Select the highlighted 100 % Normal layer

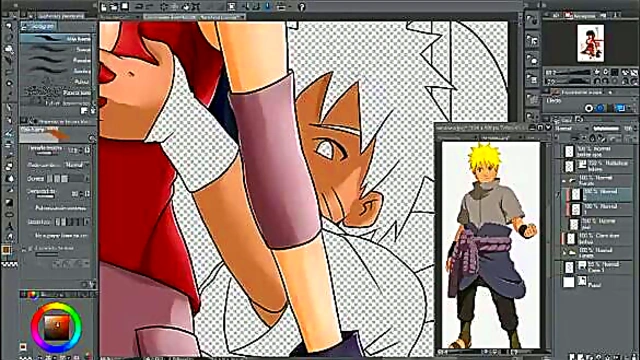598,194
